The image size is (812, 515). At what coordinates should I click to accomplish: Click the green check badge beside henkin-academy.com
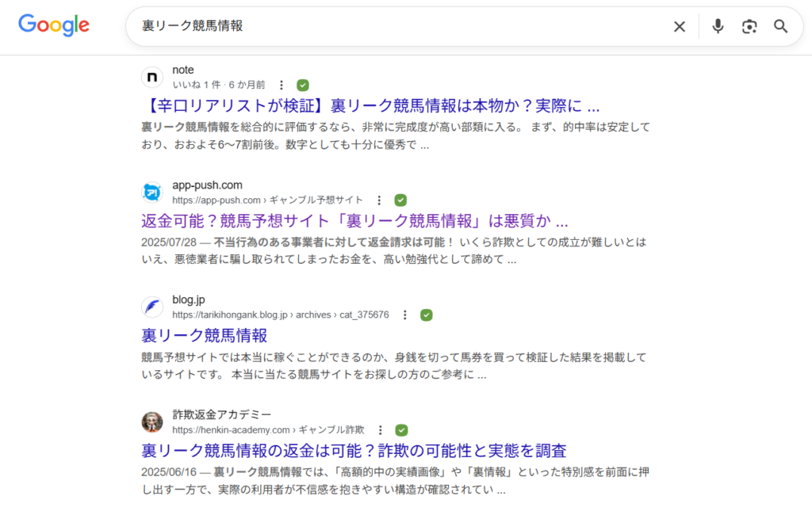(x=401, y=430)
